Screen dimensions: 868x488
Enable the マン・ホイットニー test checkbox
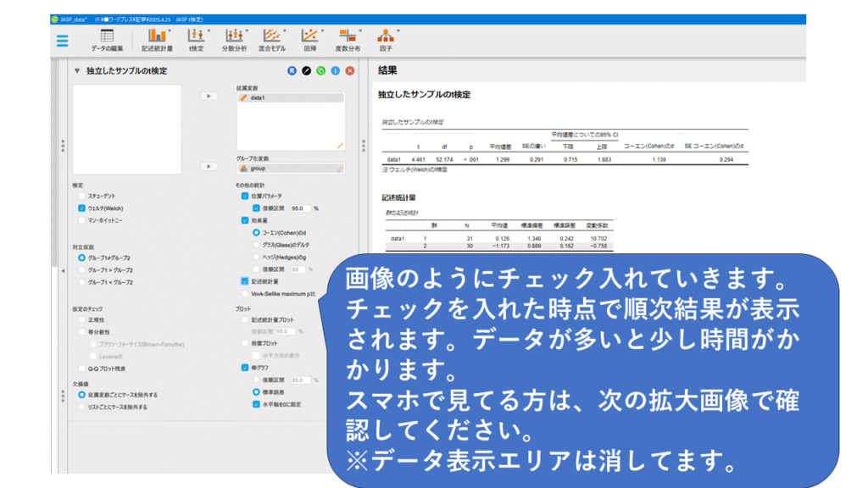[x=82, y=220]
